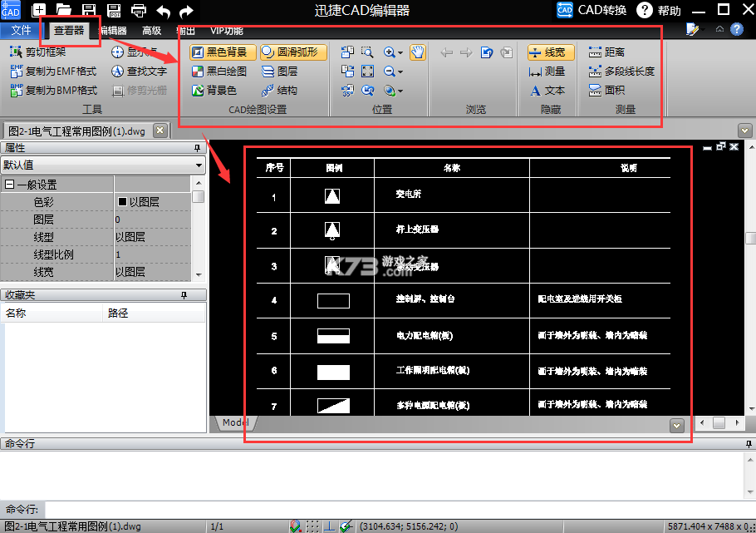756x533 pixels.
Task: Select the 多段线长度 measure tool
Action: coord(621,72)
